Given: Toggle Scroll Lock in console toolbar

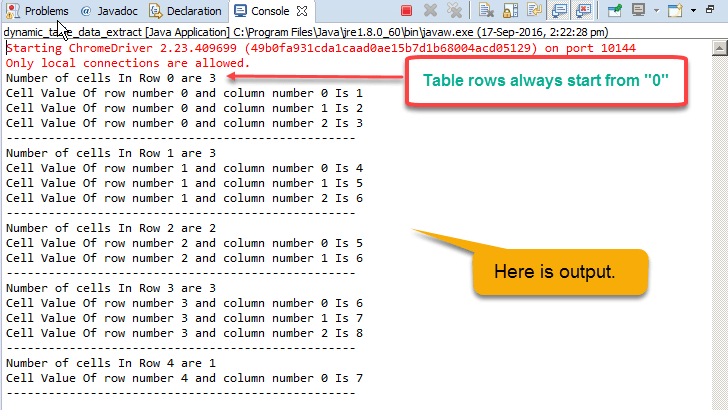Looking at the screenshot, I should 511,11.
